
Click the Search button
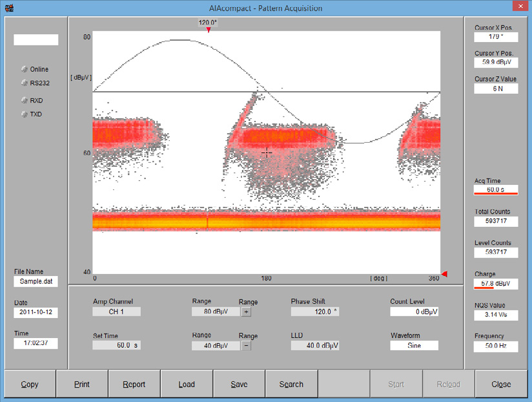(x=291, y=384)
